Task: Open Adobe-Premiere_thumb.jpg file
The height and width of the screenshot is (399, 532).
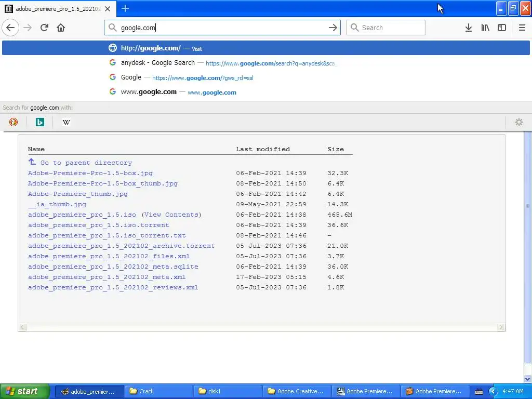Action: point(78,194)
